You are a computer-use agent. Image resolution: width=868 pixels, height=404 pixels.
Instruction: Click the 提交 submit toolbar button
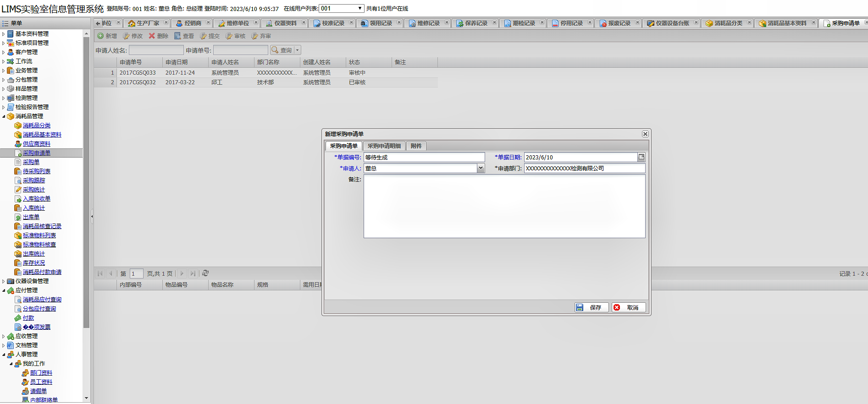(210, 36)
